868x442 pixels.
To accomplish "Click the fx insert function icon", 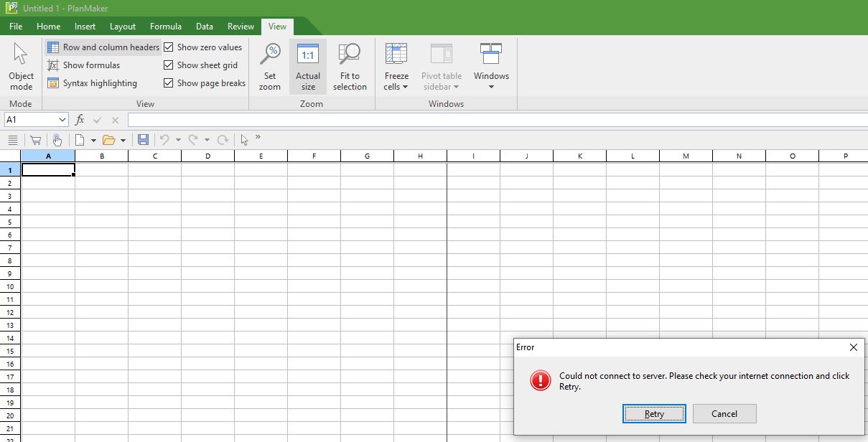I will click(80, 120).
